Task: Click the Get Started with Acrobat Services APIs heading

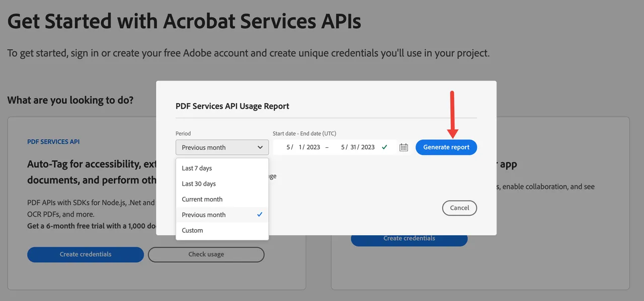Action: (x=184, y=21)
